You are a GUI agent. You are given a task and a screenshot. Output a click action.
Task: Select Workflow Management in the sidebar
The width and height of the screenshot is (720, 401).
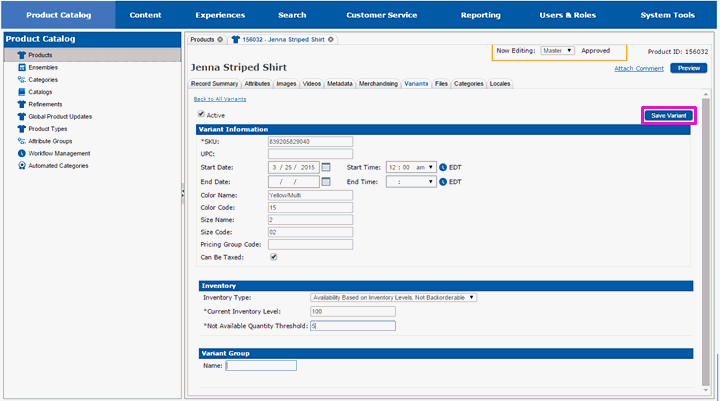point(59,153)
